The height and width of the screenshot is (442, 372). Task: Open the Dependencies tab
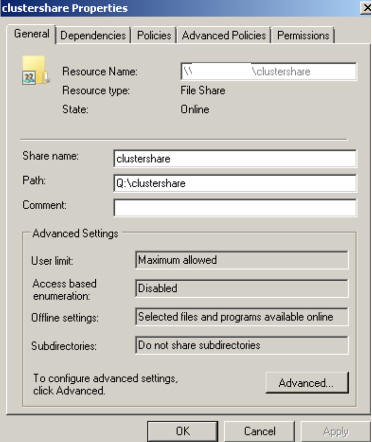(93, 35)
